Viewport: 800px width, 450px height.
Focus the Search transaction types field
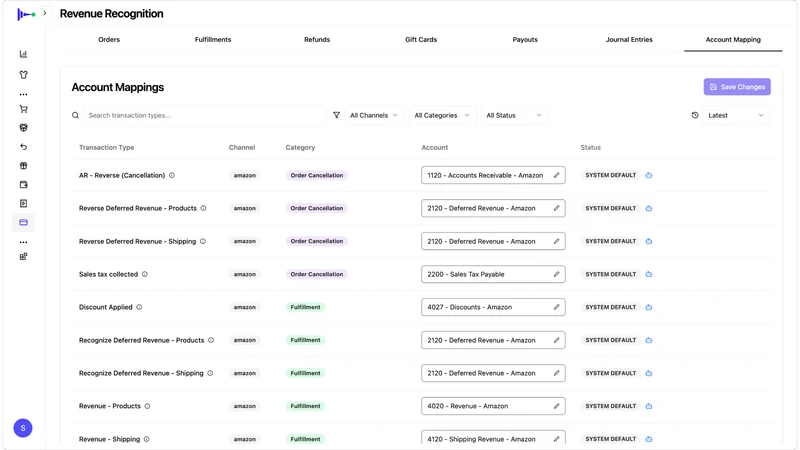pyautogui.click(x=204, y=115)
